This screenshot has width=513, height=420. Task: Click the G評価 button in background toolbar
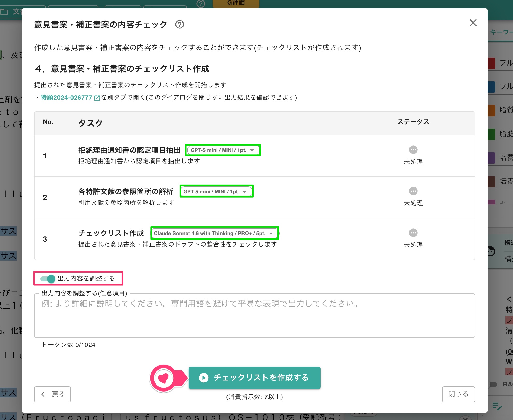[236, 3]
